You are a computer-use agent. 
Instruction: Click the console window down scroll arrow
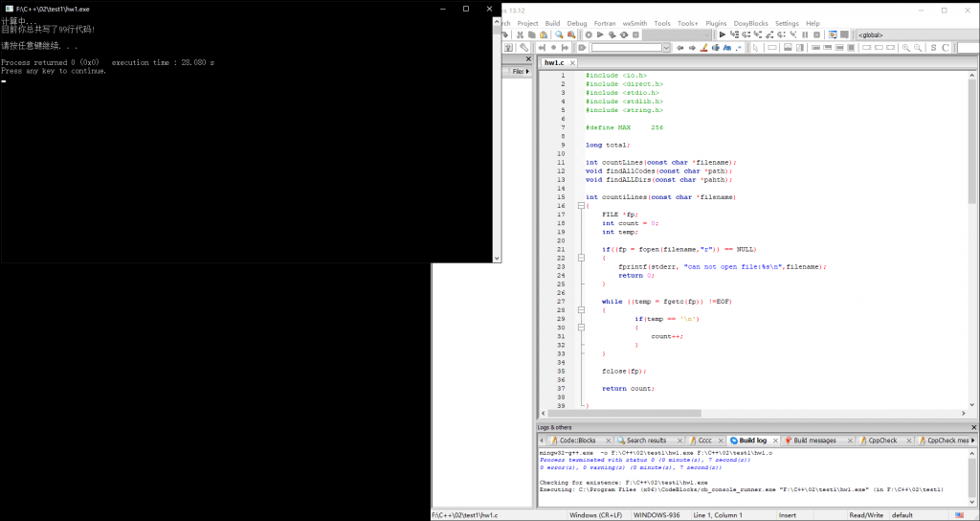(x=497, y=258)
